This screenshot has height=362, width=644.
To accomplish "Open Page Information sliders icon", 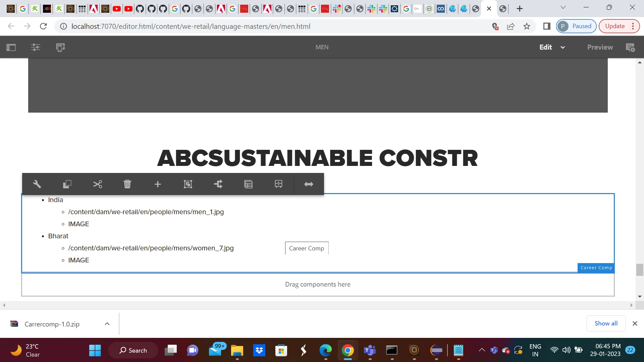I will coord(36,47).
